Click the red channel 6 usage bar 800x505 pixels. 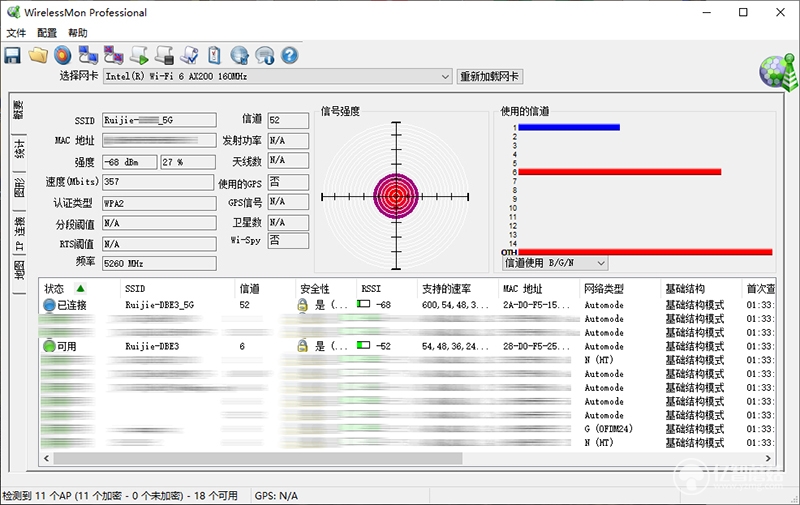[x=619, y=172]
